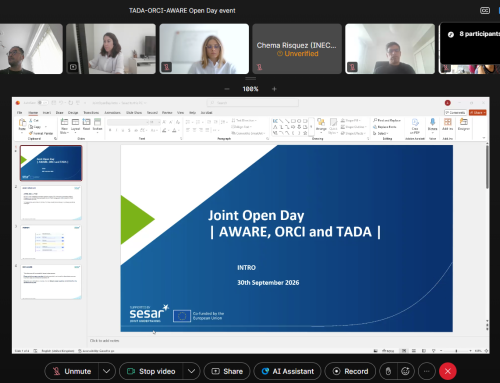Toggle Underline formatting in Font group
Viewport: 500px width, 383px height.
coord(123,130)
